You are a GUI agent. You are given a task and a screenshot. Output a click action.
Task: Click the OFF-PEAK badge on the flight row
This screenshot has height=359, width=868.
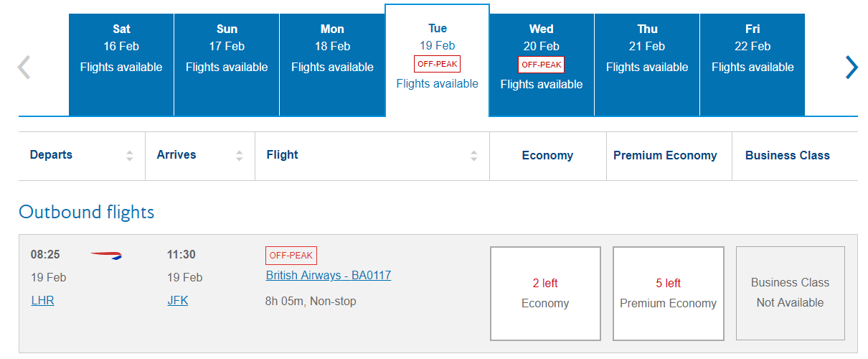coord(291,256)
